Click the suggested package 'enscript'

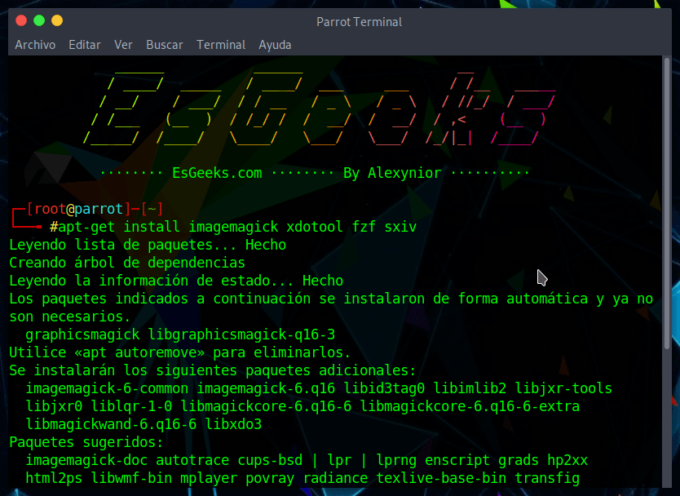pos(458,461)
